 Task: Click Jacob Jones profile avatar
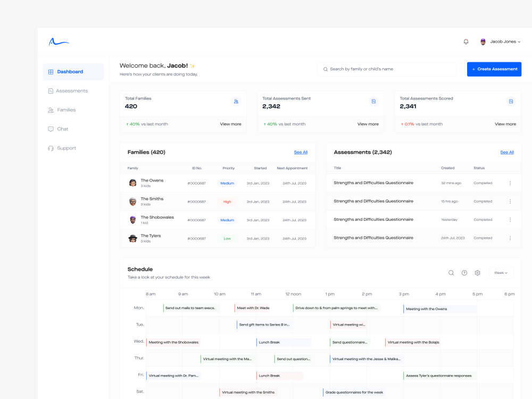tap(483, 41)
